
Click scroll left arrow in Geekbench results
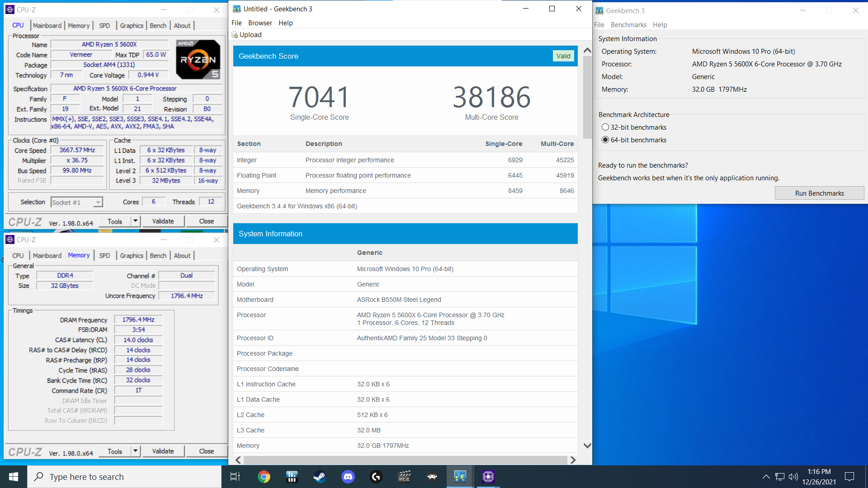pos(238,460)
